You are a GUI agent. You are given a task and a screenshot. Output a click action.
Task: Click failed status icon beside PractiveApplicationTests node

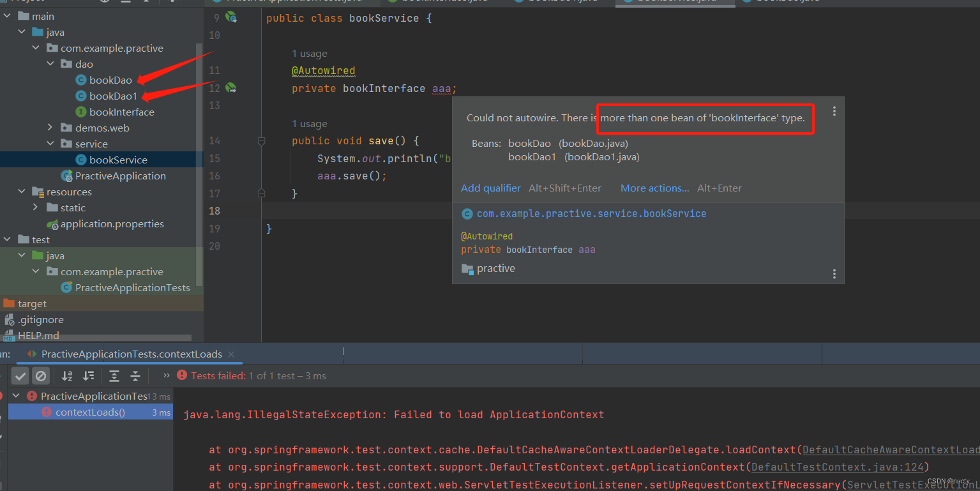tap(32, 397)
